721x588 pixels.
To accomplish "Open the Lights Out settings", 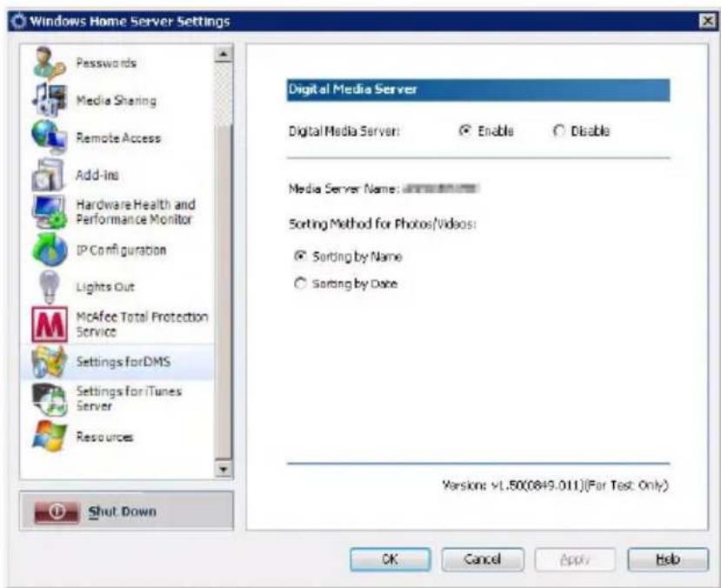I will (117, 287).
